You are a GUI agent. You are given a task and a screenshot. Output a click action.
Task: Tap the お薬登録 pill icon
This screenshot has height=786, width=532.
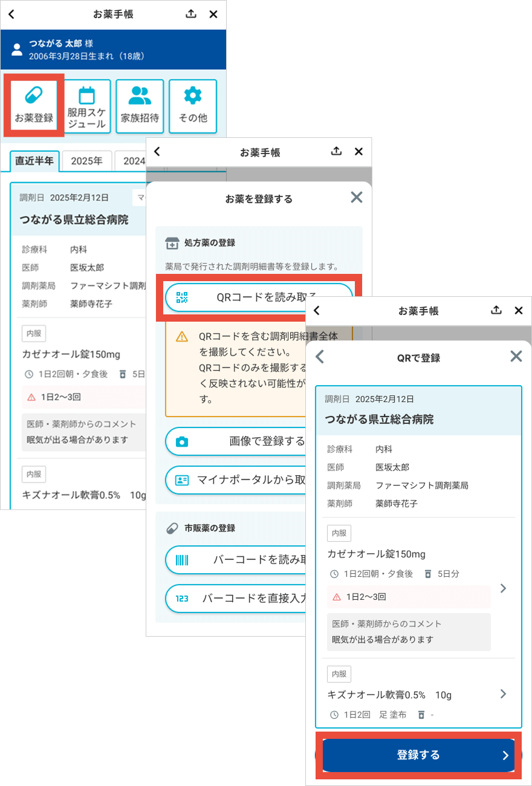[34, 97]
